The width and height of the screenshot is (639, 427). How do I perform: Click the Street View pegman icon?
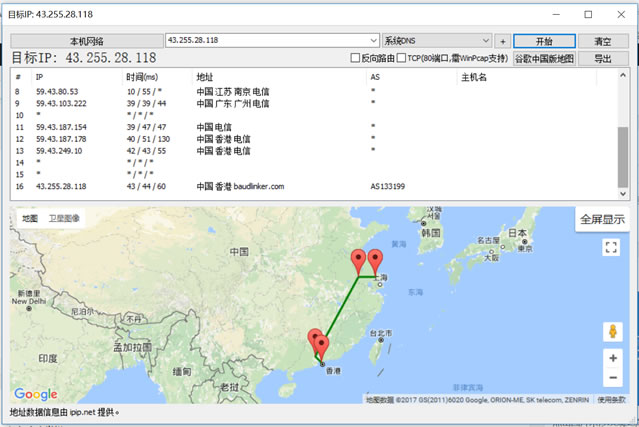click(x=611, y=332)
